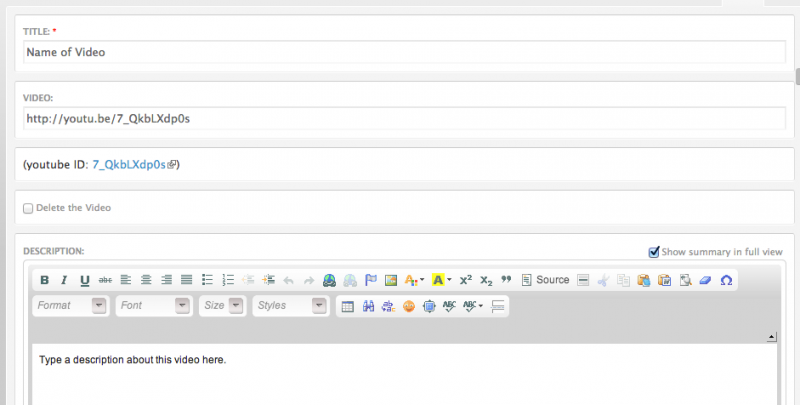
Task: Insert a bulleted list
Action: click(x=207, y=280)
